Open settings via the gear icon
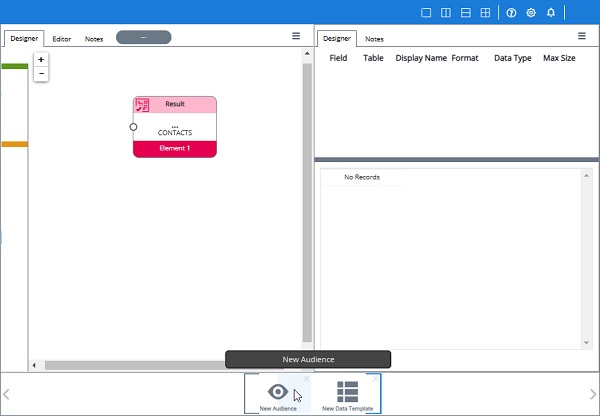The height and width of the screenshot is (416, 600). click(x=531, y=13)
